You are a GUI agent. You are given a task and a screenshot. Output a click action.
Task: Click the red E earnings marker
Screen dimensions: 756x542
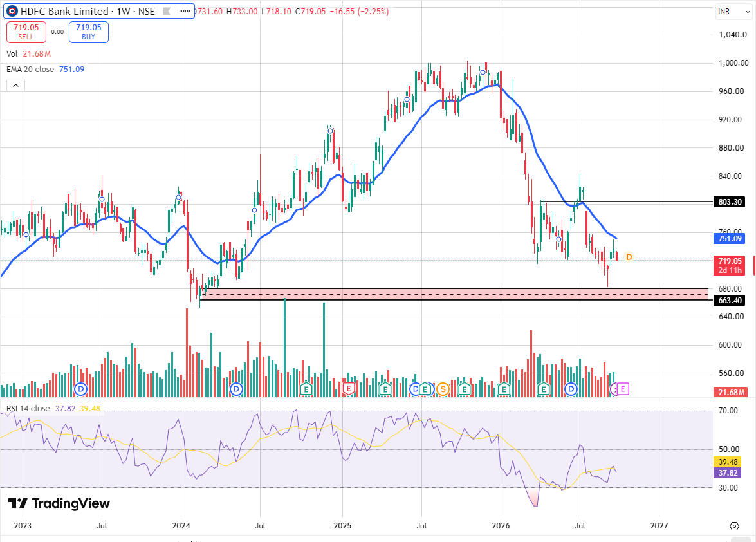coord(349,389)
